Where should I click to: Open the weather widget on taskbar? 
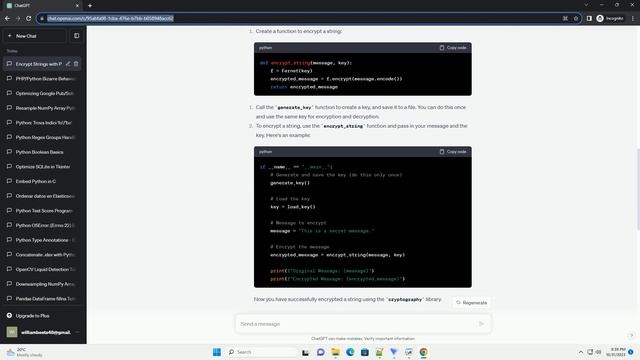pyautogui.click(x=24, y=352)
